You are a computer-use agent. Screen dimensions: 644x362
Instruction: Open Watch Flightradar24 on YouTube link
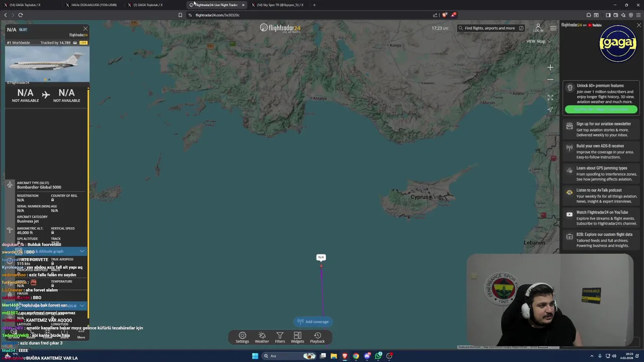[601, 218]
